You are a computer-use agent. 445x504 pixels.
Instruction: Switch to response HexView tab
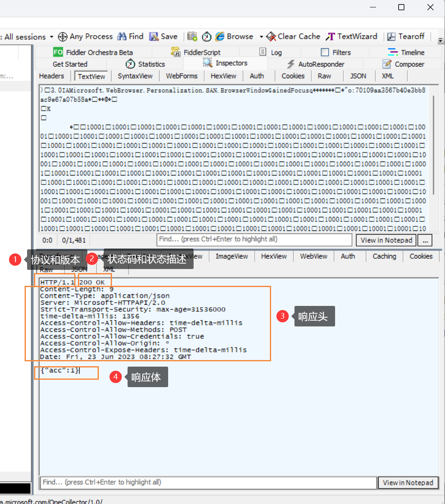274,256
